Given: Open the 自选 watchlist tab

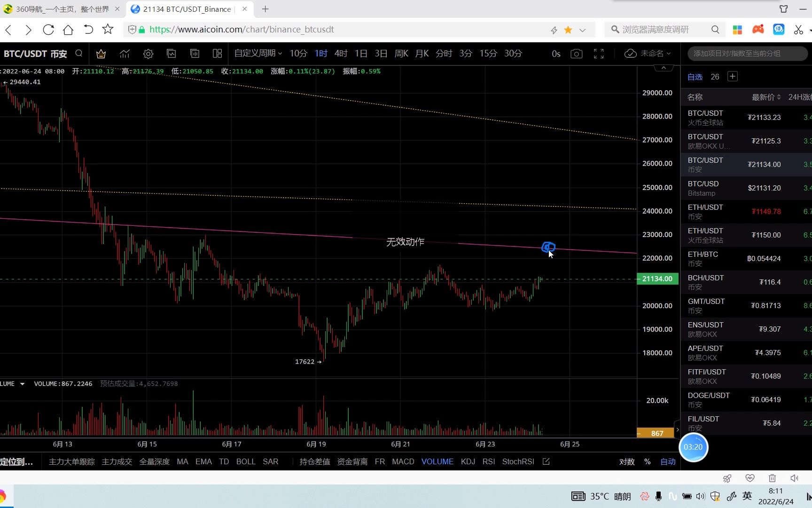Looking at the screenshot, I should (x=695, y=77).
